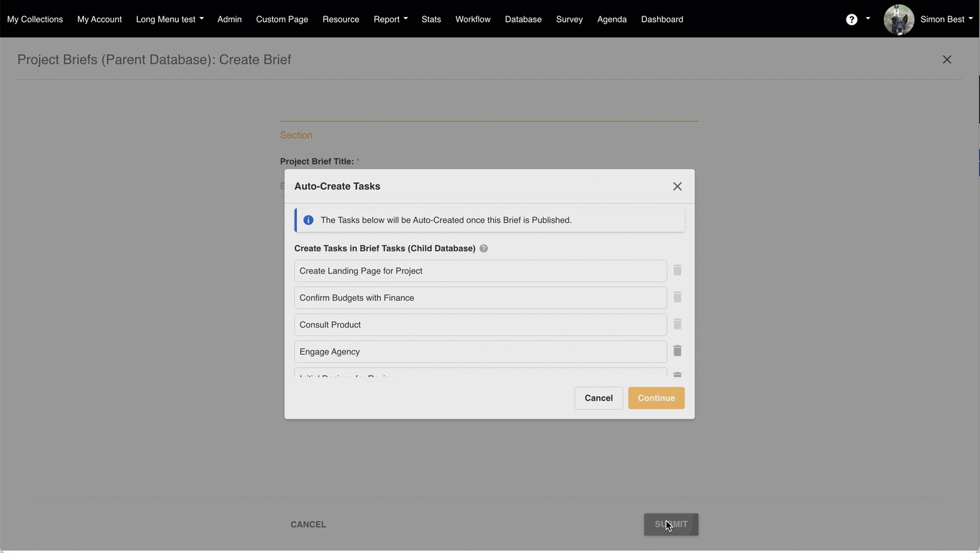Delete the Create Landing Page for Project task
Viewport: 980px width, 553px height.
tap(677, 270)
